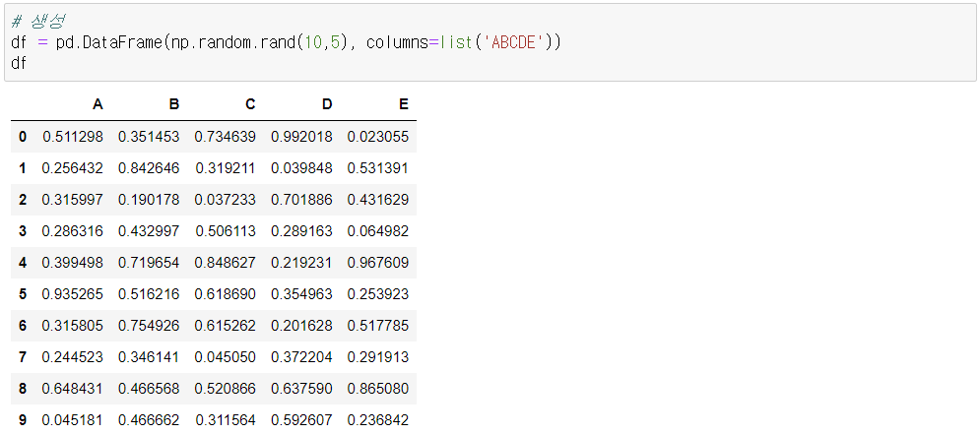This screenshot has width=980, height=435.
Task: Select cell value 0.037233
Action: click(x=225, y=200)
